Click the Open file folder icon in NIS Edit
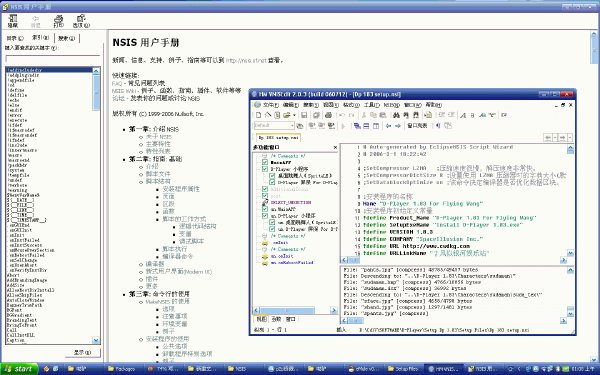The image size is (600, 375). click(287, 115)
